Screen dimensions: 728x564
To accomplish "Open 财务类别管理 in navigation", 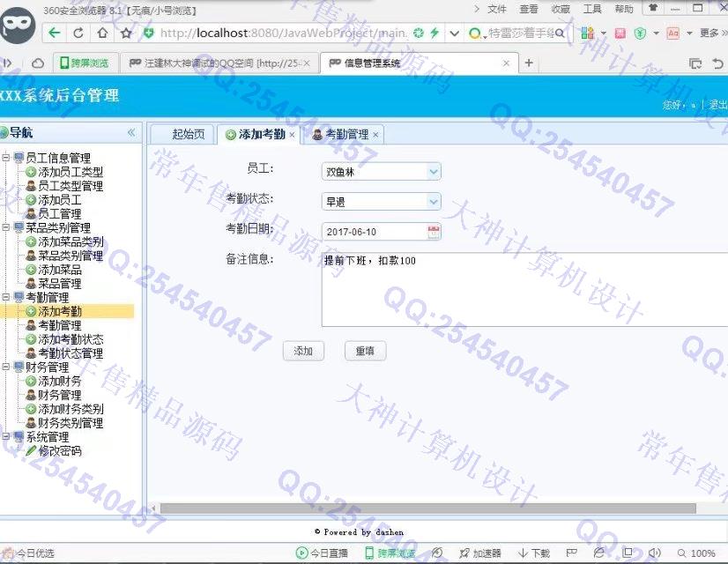I will point(71,423).
